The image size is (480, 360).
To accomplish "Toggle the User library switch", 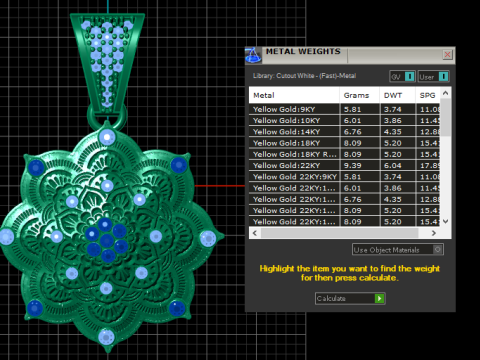I will pos(434,77).
